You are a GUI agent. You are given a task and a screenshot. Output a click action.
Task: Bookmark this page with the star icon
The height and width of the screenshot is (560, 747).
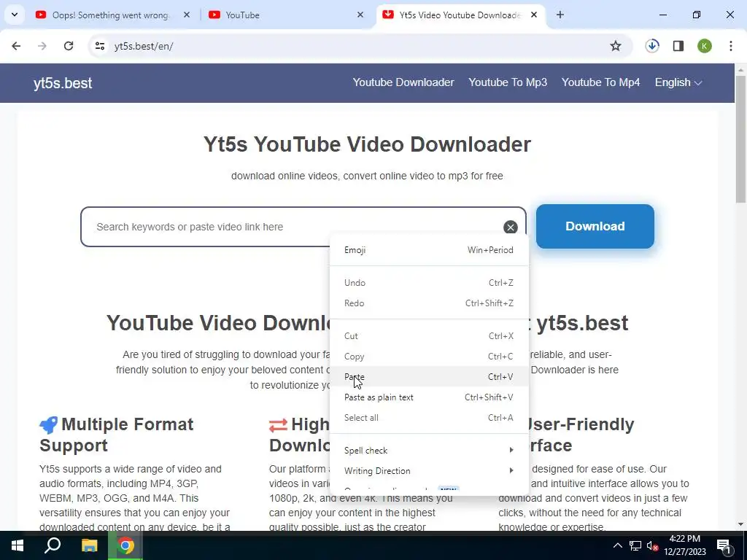[616, 46]
